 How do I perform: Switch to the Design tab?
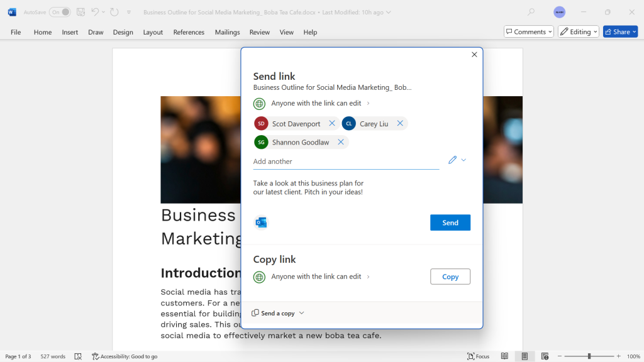123,32
